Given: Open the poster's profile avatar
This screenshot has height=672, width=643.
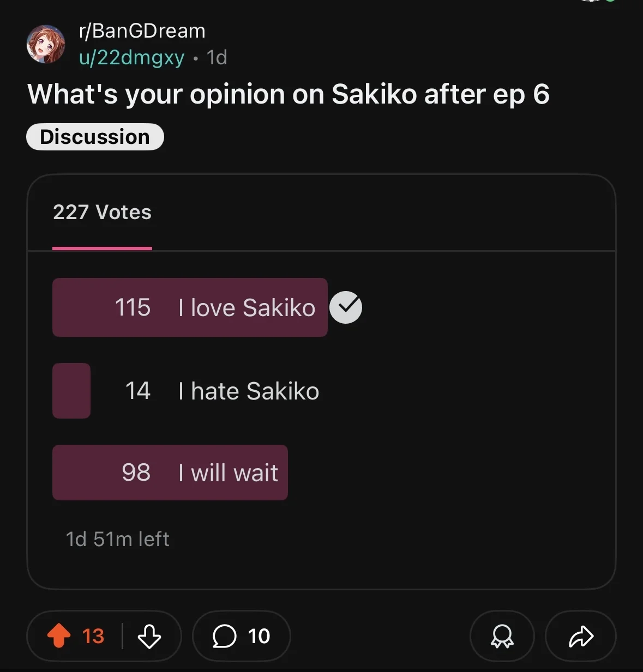Looking at the screenshot, I should coord(46,44).
